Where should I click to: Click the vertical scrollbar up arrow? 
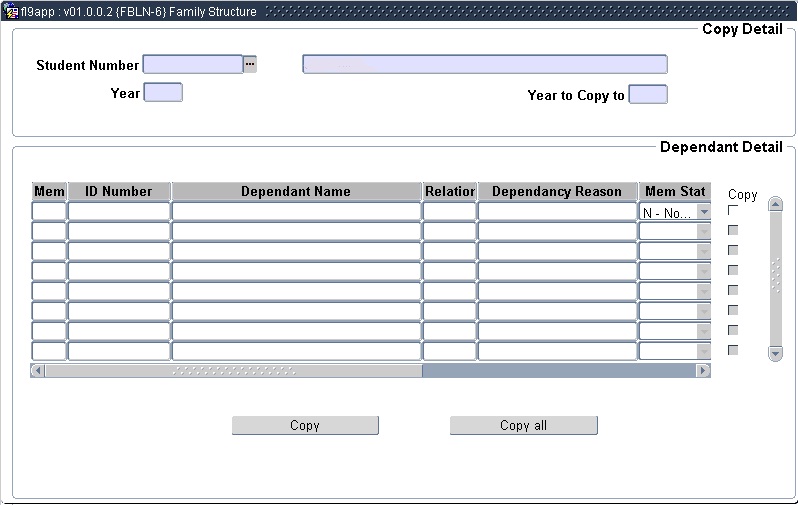tap(775, 205)
